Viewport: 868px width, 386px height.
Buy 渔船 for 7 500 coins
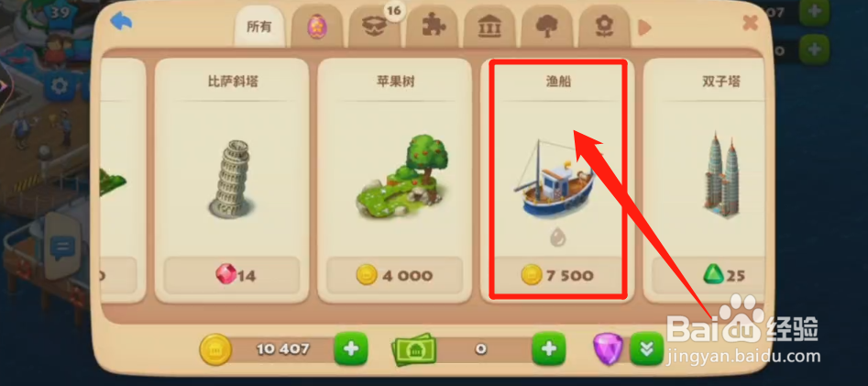click(x=559, y=275)
